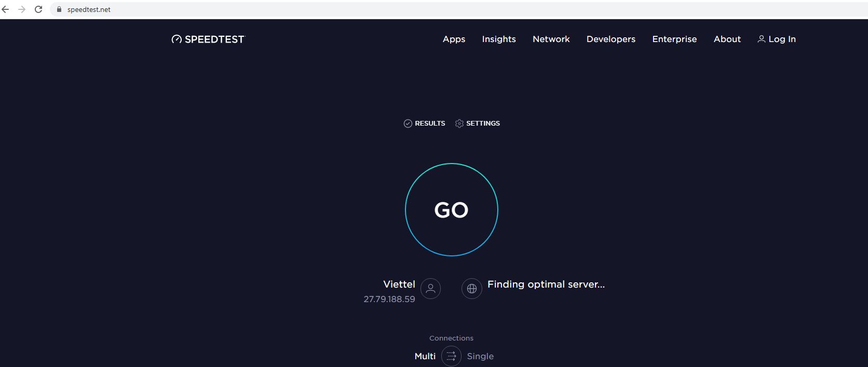Open the Insights menu
The width and height of the screenshot is (868, 367).
(499, 39)
